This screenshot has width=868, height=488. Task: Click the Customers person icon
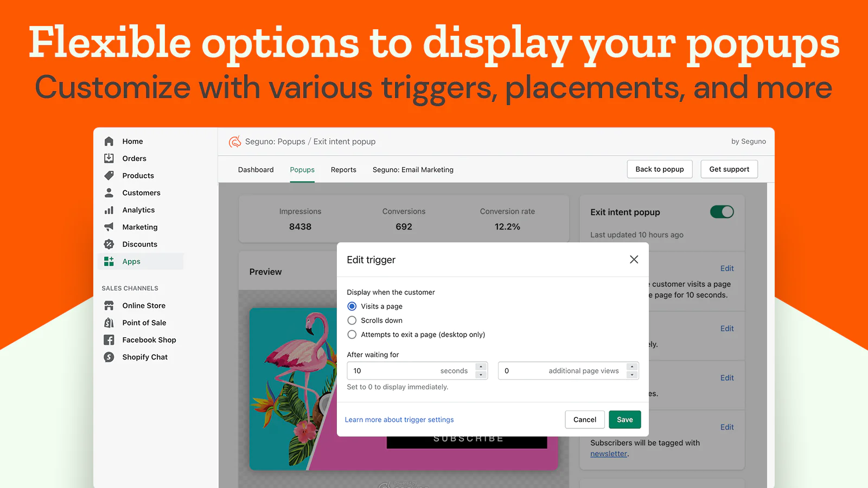tap(109, 192)
